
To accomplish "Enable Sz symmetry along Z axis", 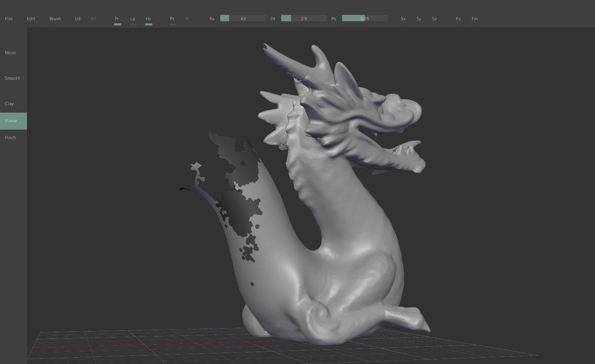I will (434, 18).
